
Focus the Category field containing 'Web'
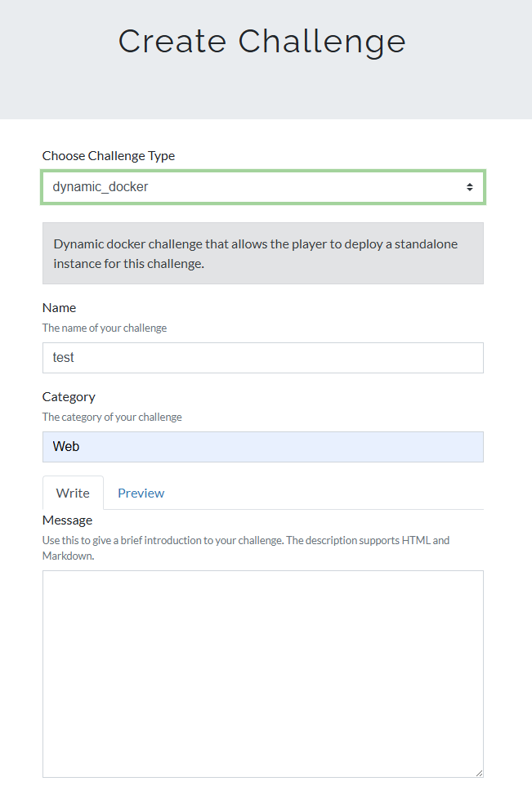(262, 447)
